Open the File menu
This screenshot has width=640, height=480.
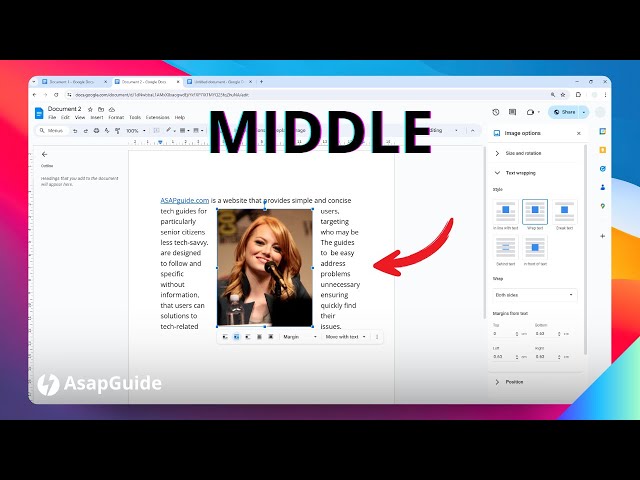(x=52, y=117)
